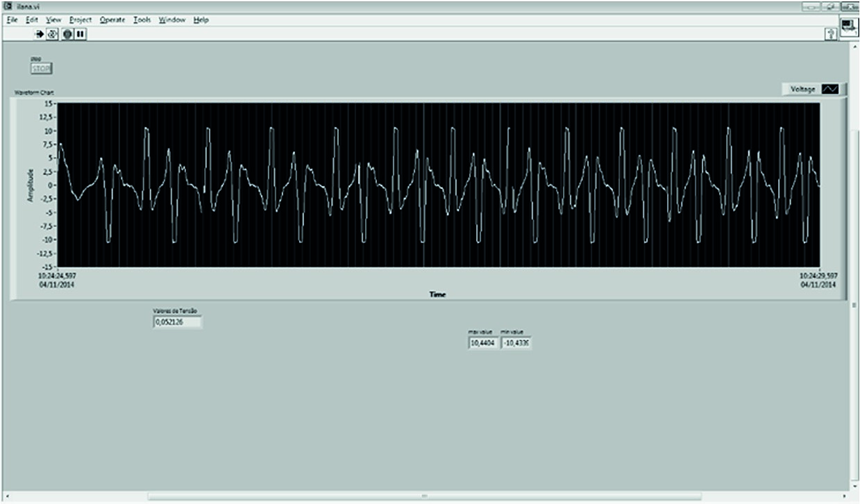Click the Voltage plot legend label
Image resolution: width=860 pixels, height=504 pixels.
pos(802,89)
